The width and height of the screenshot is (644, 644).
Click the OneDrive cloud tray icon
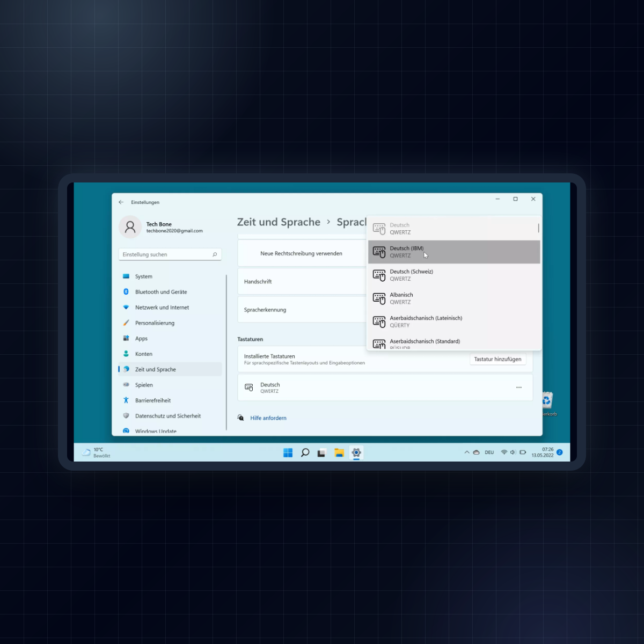(x=476, y=452)
